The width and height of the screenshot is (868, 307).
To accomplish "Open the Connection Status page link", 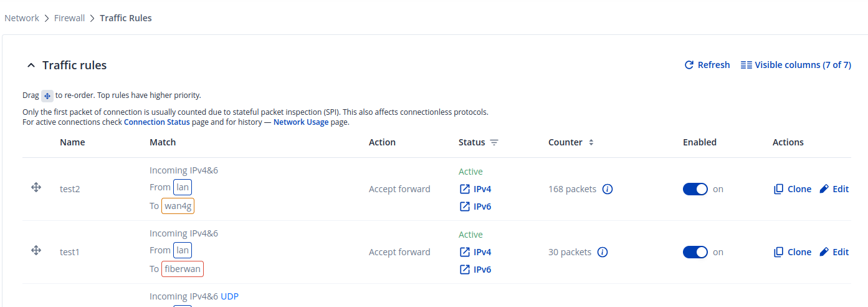I will click(156, 122).
